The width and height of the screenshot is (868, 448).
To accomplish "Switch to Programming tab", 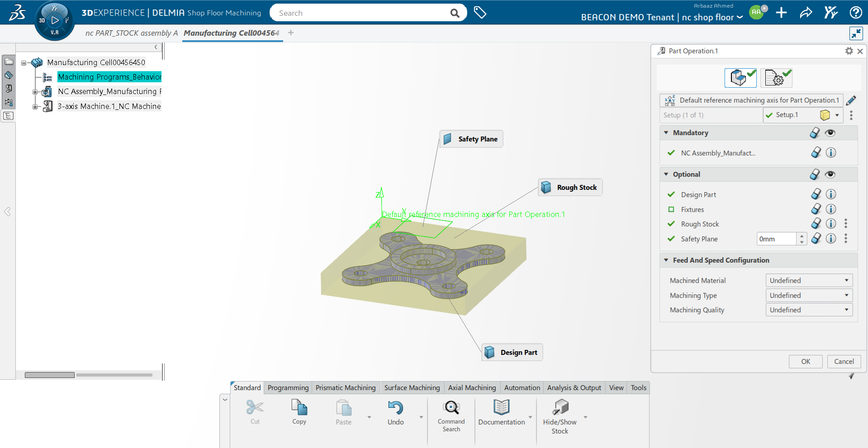I will pyautogui.click(x=288, y=388).
